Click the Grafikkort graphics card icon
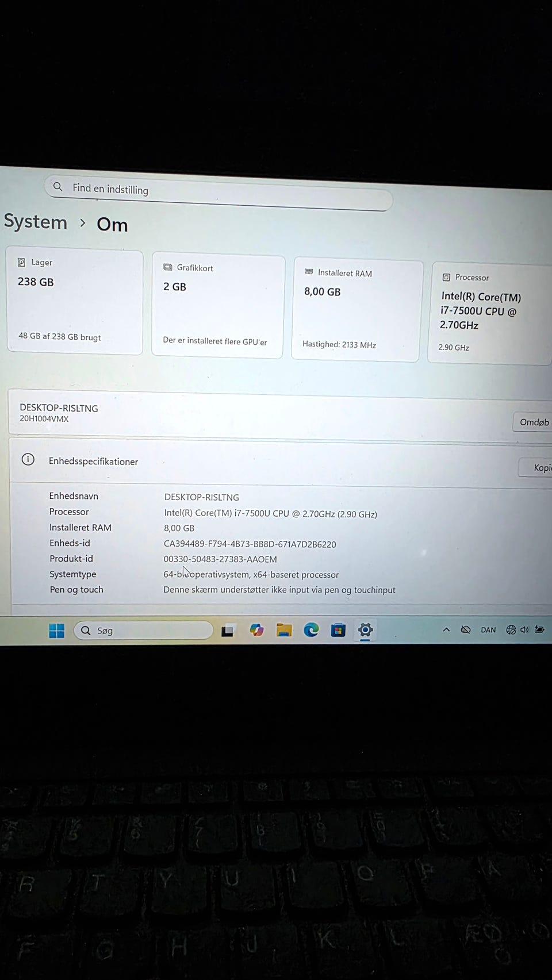Image resolution: width=552 pixels, height=980 pixels. click(x=168, y=267)
